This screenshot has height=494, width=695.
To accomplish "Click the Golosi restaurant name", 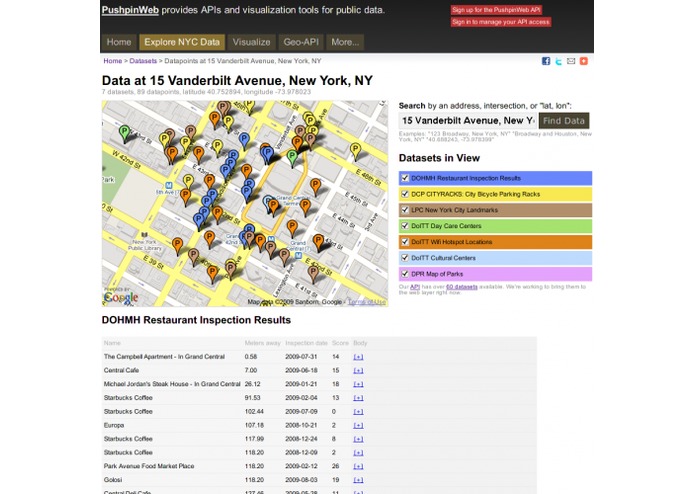I will pos(113,480).
